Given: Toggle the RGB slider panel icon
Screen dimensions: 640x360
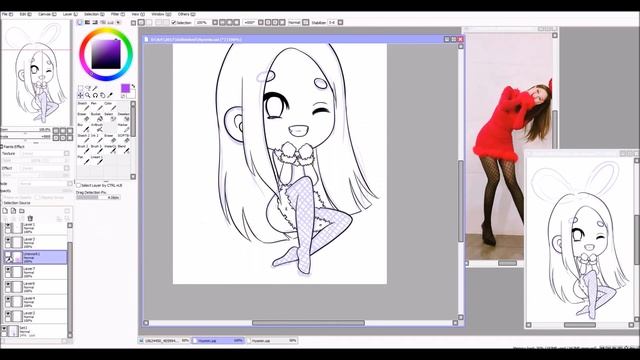Looking at the screenshot, I should point(87,22).
